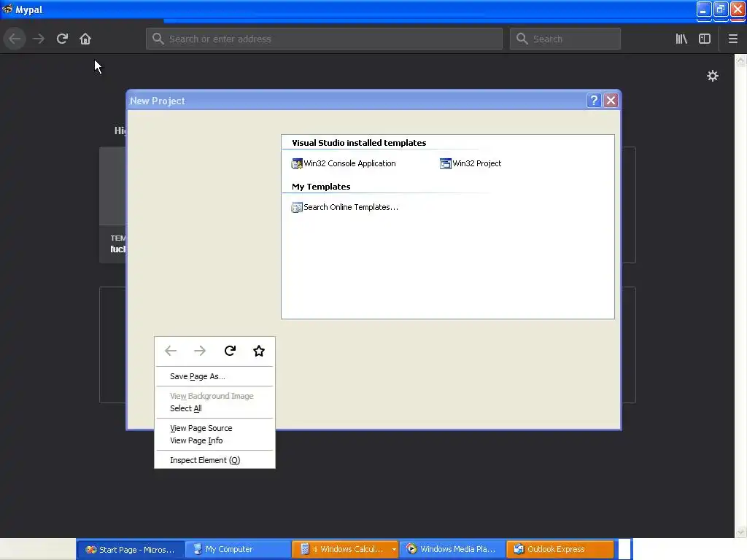Switch to My Computer taskbar button
This screenshot has height=560, width=747.
tap(237, 549)
